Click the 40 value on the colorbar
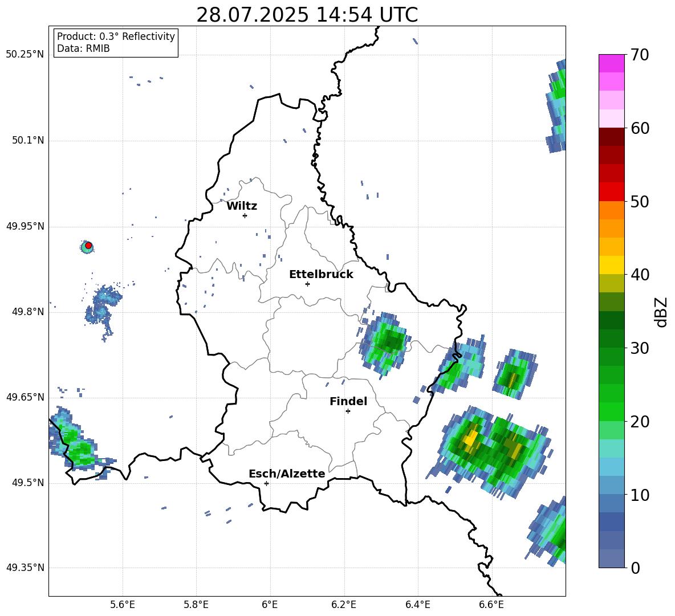 639,275
